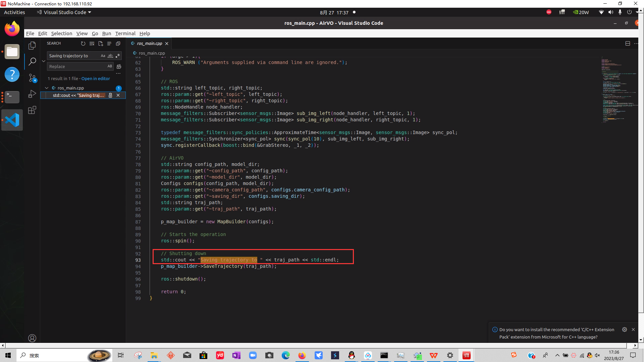Toggle search details ellipsis
Screen dimensions: 644x362
point(118,73)
